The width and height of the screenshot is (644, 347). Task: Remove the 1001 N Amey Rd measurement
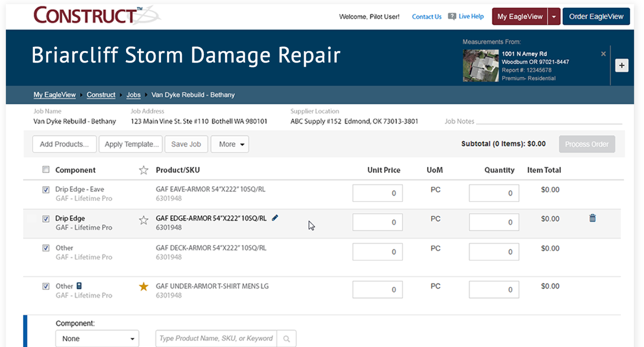(x=604, y=54)
